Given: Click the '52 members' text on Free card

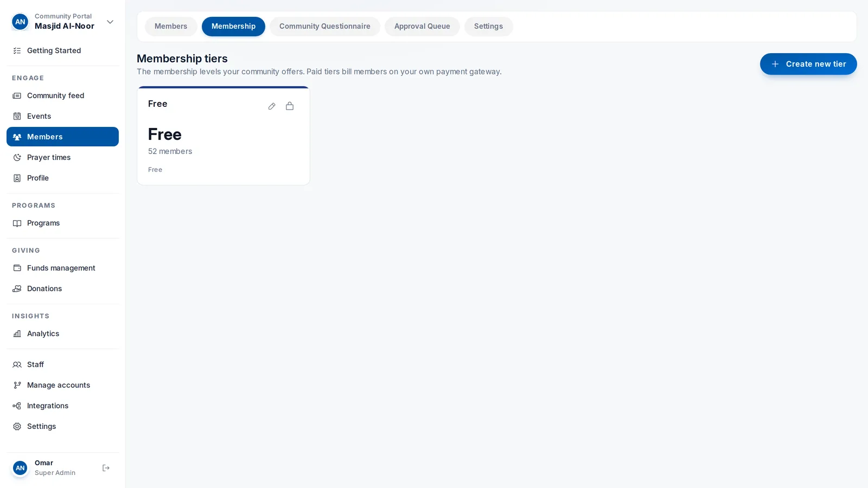Looking at the screenshot, I should (170, 152).
